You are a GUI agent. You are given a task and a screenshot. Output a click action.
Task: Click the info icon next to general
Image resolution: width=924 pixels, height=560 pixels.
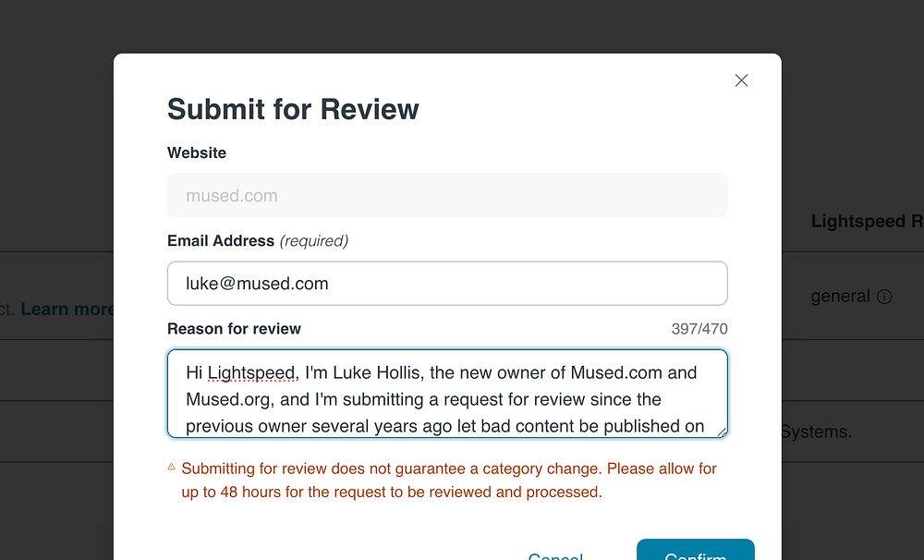click(884, 297)
